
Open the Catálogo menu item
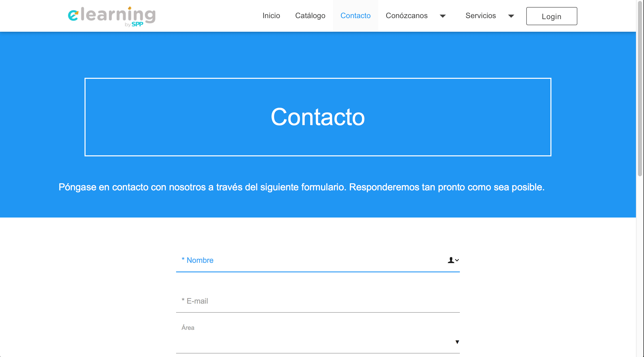point(310,16)
